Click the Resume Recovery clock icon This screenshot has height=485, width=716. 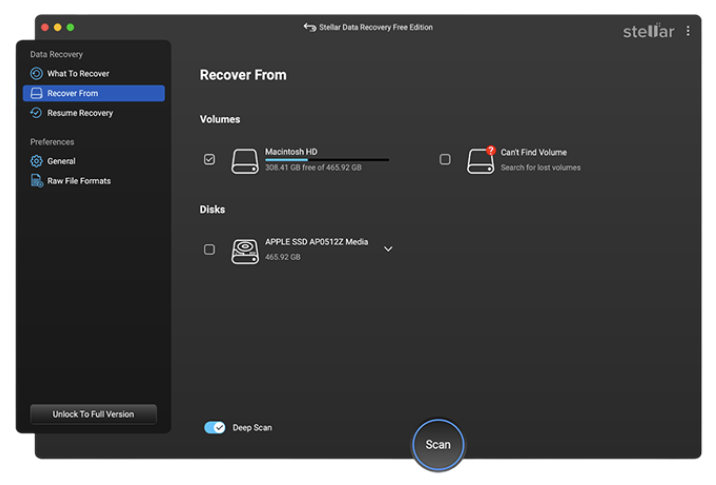click(37, 113)
